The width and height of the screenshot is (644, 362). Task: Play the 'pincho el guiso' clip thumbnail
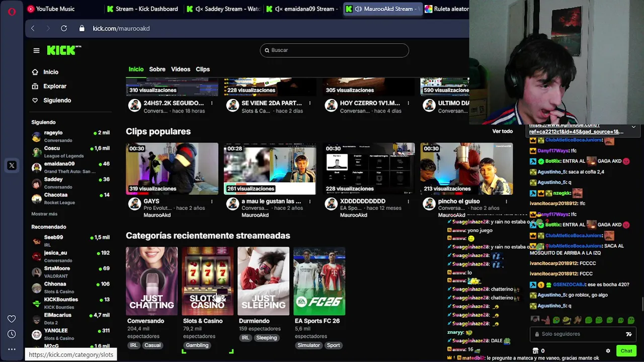tap(466, 168)
